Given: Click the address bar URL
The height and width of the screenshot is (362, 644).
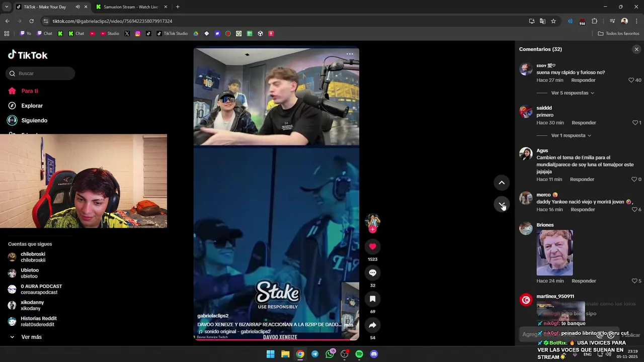Looking at the screenshot, I should click(x=112, y=21).
